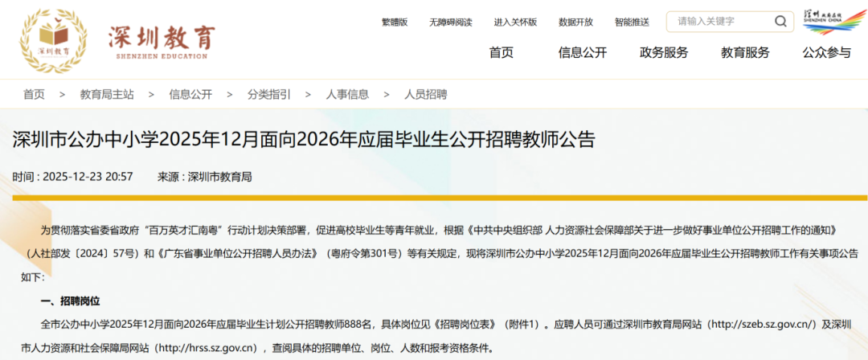The height and width of the screenshot is (360, 868).
Task: Enter 进入关怀版 care mode
Action: (x=515, y=22)
